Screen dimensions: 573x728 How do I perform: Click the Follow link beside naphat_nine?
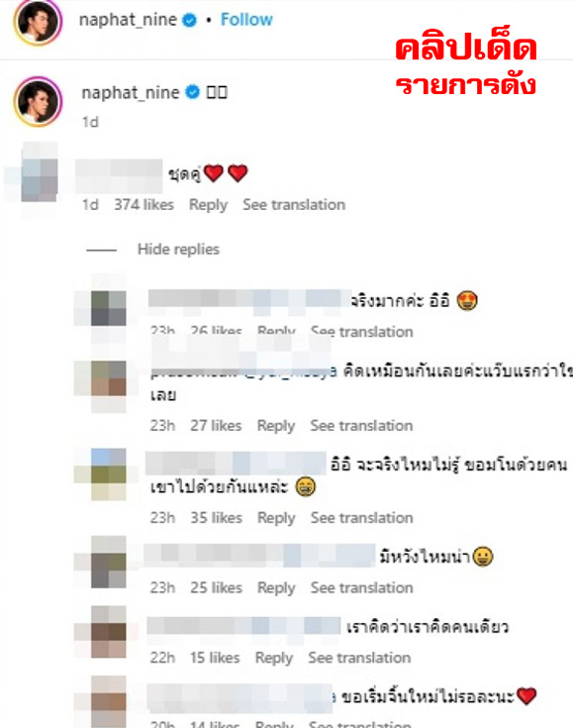[x=246, y=20]
